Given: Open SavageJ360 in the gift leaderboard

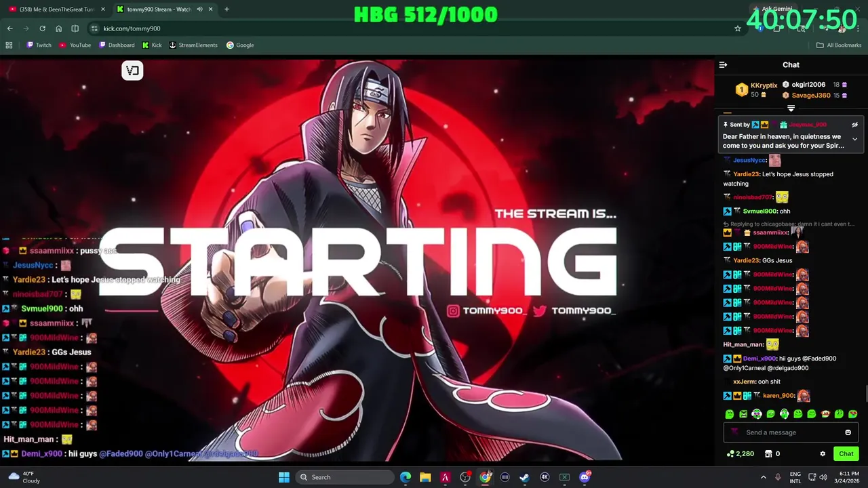Looking at the screenshot, I should pyautogui.click(x=811, y=96).
